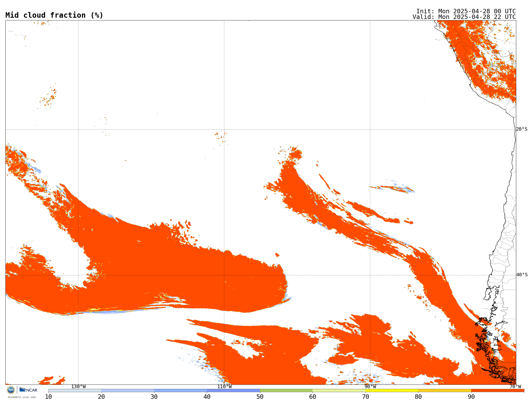Click the above-90 orange-red colorbar segment

click(x=498, y=391)
